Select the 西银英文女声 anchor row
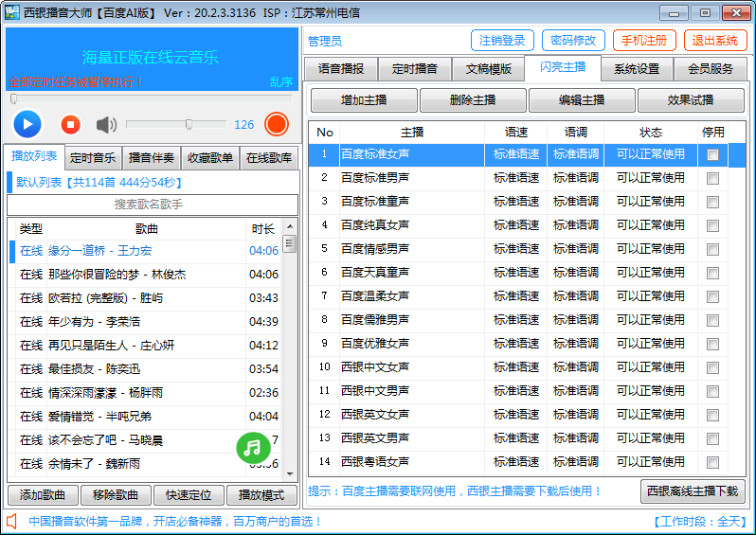Screen dimensions: 756x535 coord(518,415)
